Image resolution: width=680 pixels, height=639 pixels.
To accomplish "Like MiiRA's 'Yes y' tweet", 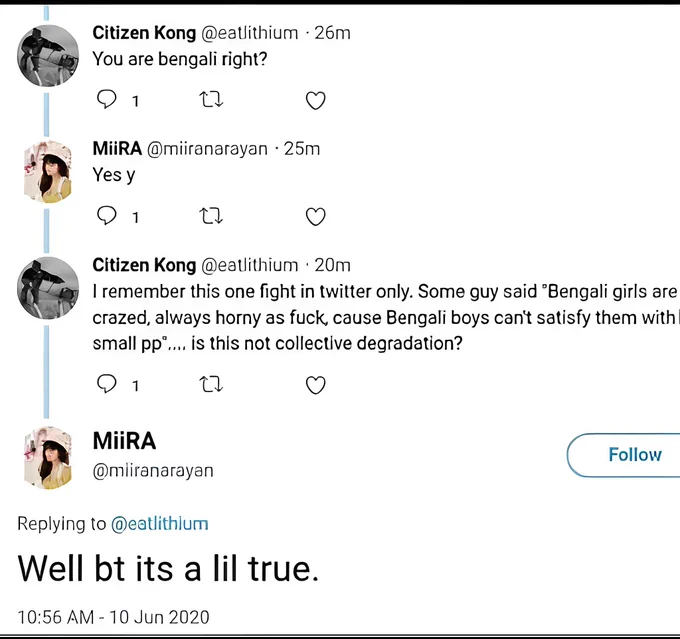I will click(316, 216).
